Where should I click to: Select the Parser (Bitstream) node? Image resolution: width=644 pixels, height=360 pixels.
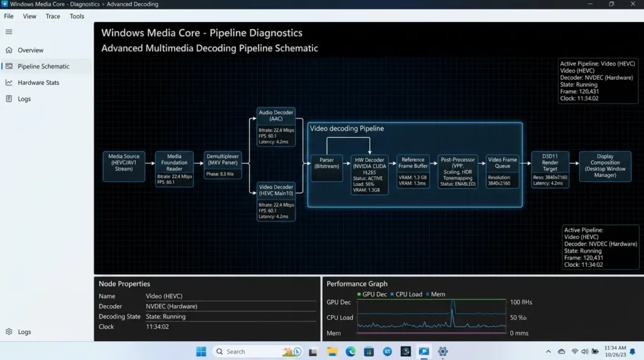(x=326, y=168)
